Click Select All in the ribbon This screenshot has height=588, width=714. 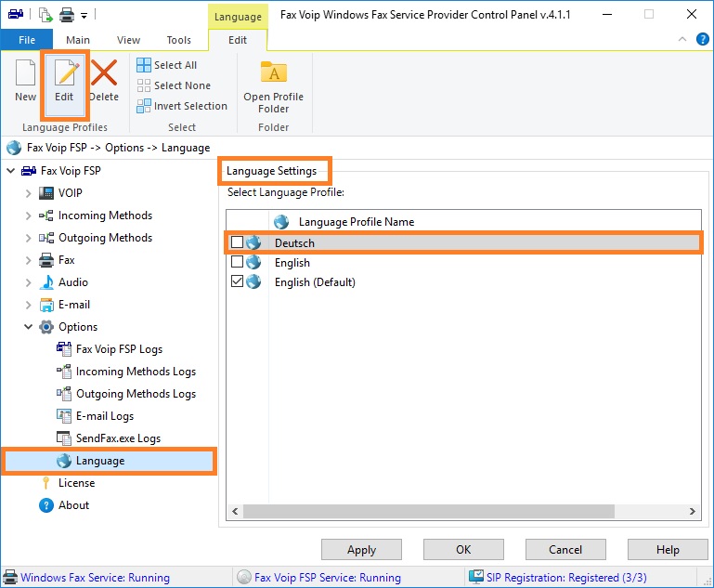167,65
